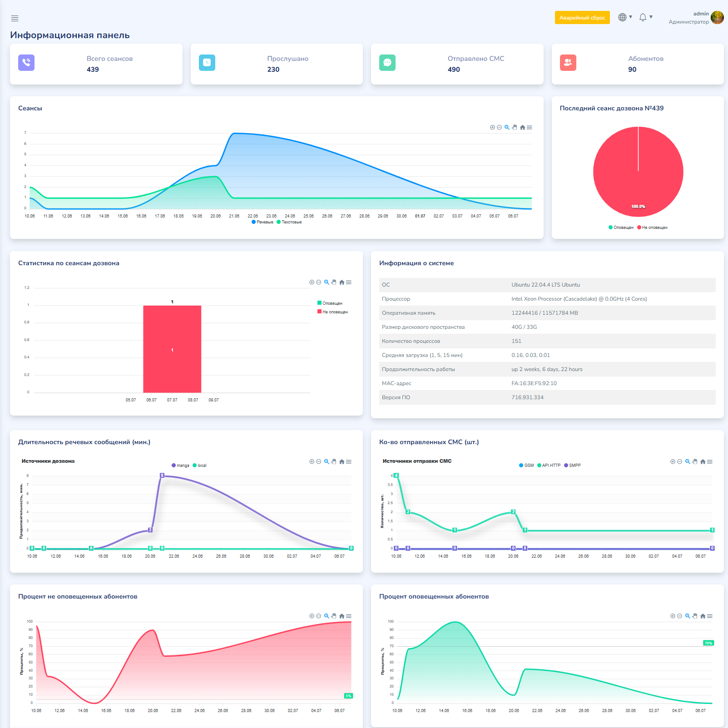This screenshot has height=728, width=728.
Task: Toggle the Речевые series in Сеансы legend
Action: click(262, 222)
